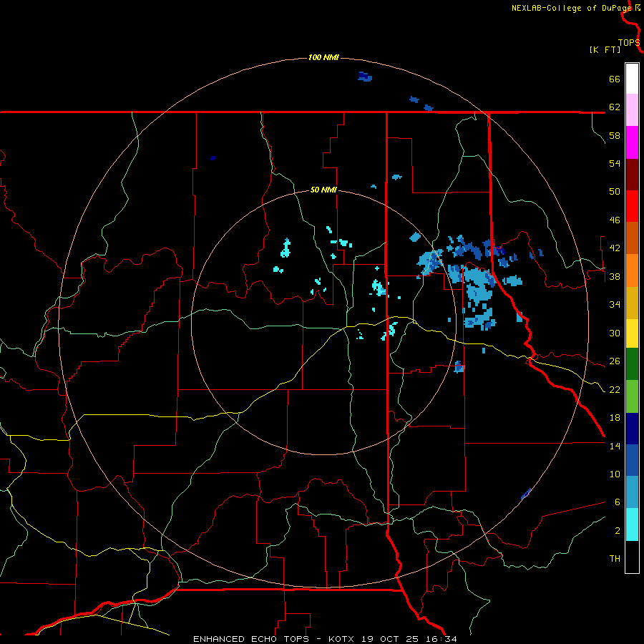Click the 100 NMI range ring label
644x644 pixels.
tap(323, 57)
